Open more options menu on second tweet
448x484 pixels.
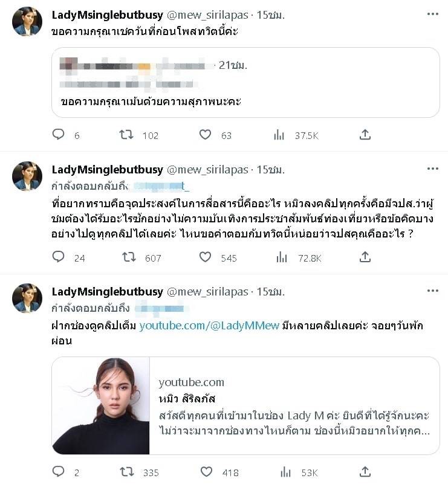[x=432, y=169]
